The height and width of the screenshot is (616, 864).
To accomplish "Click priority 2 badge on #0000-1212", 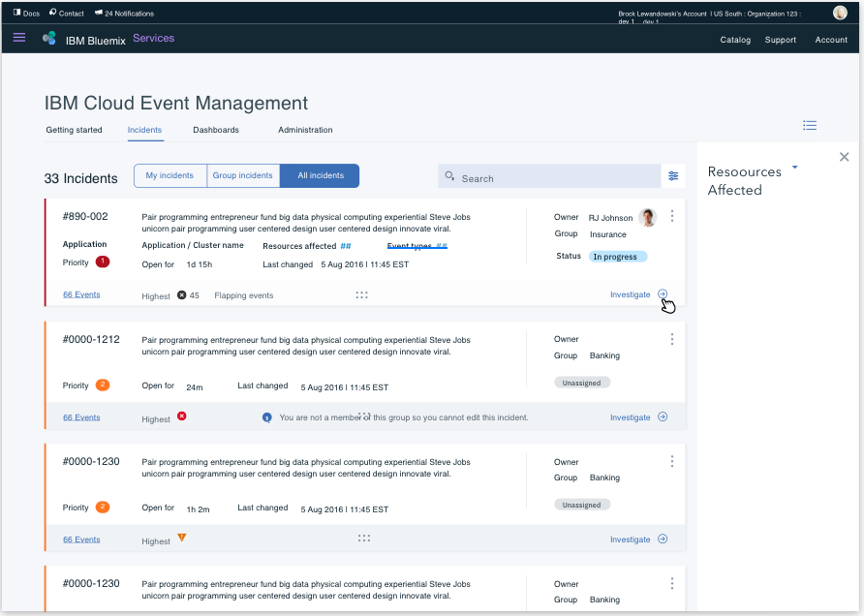I will click(x=103, y=385).
